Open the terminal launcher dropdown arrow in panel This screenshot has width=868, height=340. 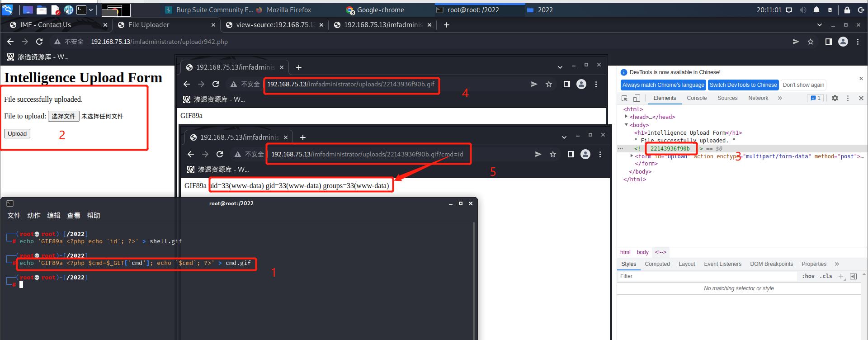[x=91, y=10]
